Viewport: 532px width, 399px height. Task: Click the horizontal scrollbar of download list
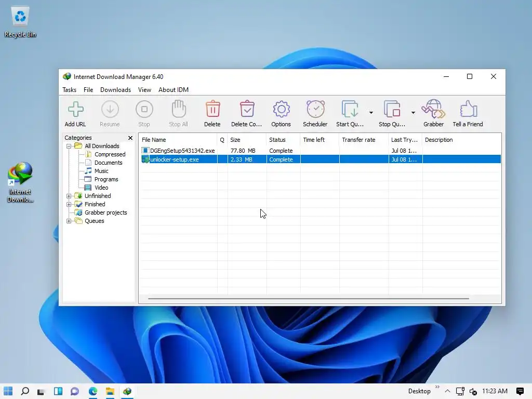[309, 299]
